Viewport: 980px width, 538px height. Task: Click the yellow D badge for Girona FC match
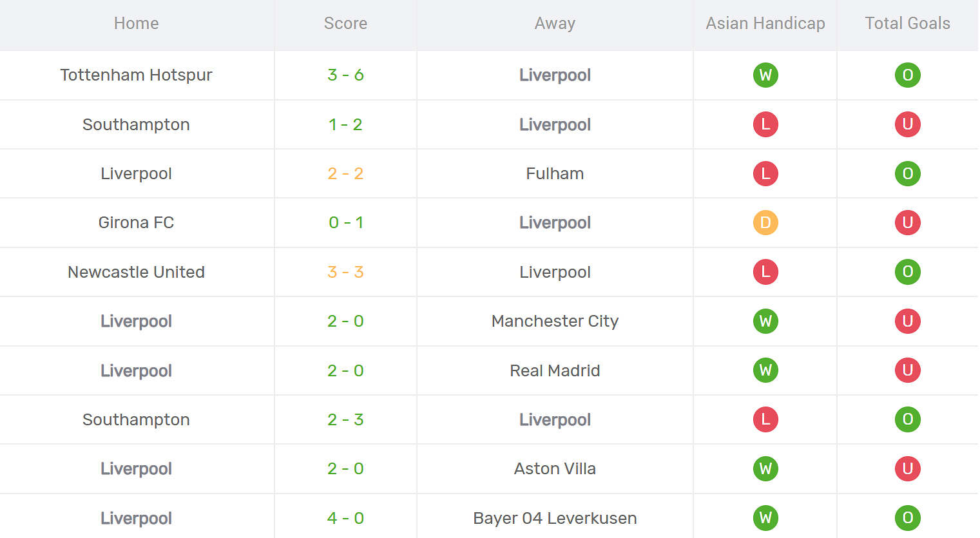(765, 223)
